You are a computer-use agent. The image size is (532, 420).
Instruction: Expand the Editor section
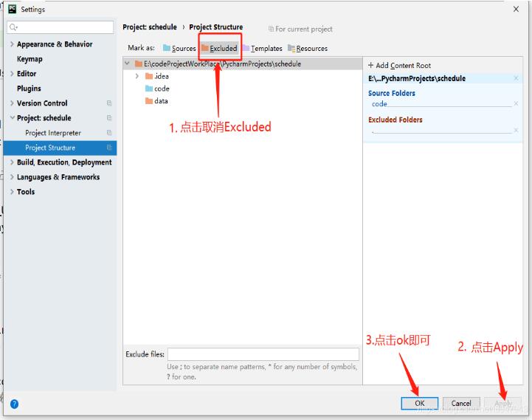[12, 73]
